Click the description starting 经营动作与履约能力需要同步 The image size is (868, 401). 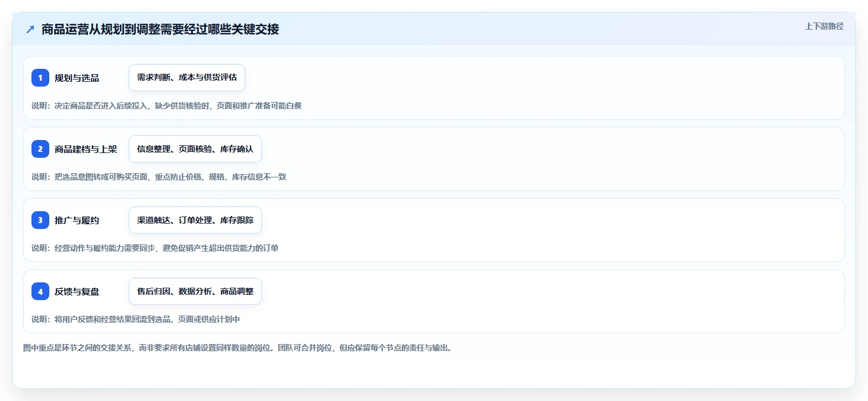(155, 248)
